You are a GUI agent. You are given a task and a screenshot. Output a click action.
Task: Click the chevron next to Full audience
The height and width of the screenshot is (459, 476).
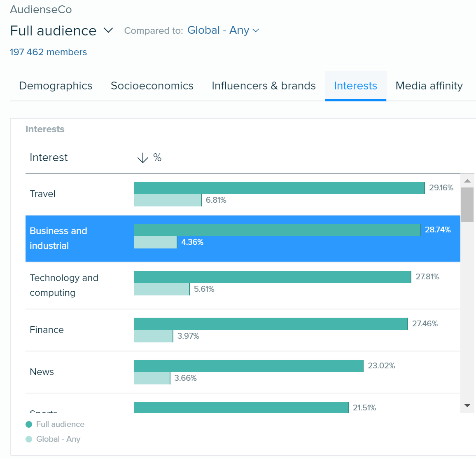[108, 30]
